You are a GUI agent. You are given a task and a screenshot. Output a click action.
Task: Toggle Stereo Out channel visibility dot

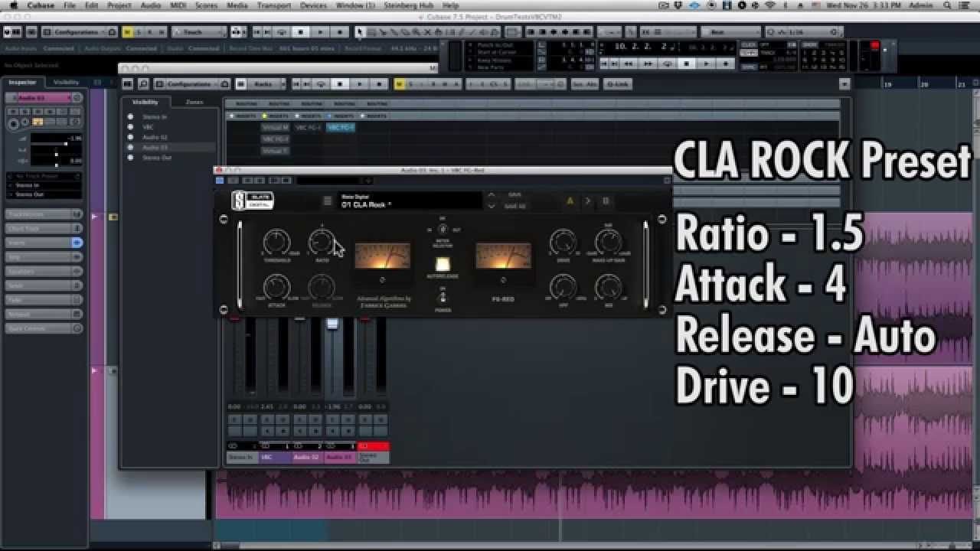click(x=131, y=157)
